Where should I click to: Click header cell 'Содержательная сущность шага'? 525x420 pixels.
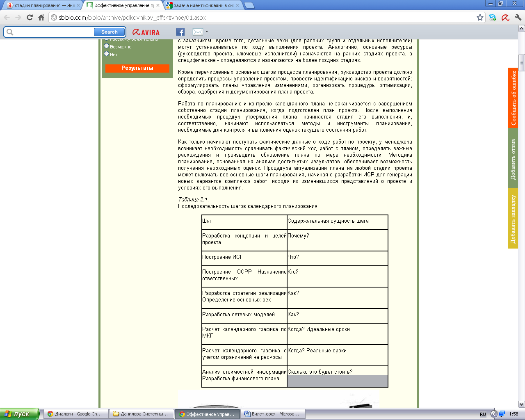338,222
